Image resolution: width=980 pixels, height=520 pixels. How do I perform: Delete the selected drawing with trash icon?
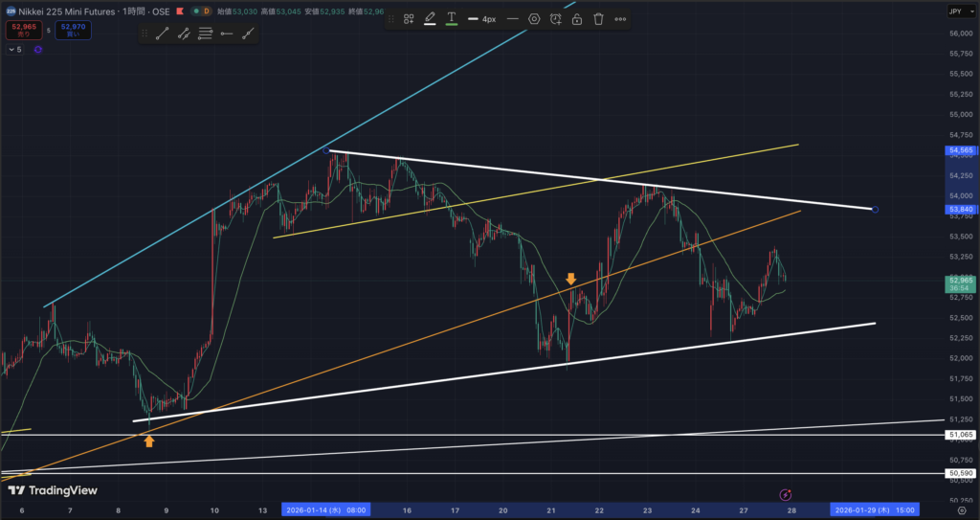[598, 19]
